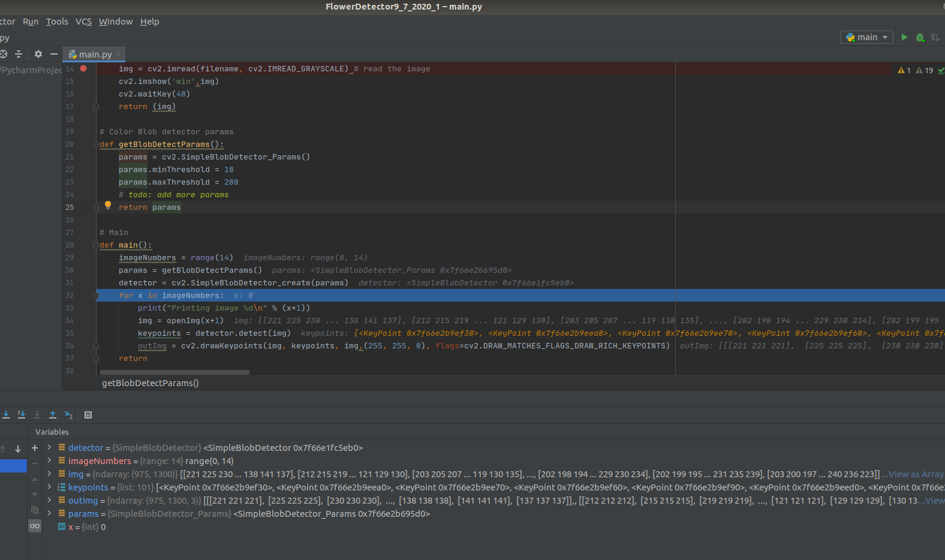Screen dimensions: 945x560
Task: Click the intention lightbulb on line 25
Action: [x=108, y=205]
